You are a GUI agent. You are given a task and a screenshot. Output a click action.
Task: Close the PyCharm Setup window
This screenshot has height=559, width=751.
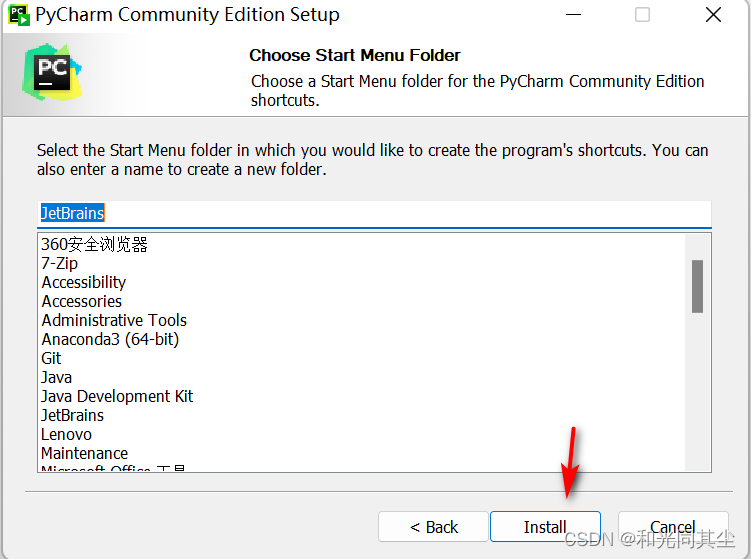click(x=713, y=15)
